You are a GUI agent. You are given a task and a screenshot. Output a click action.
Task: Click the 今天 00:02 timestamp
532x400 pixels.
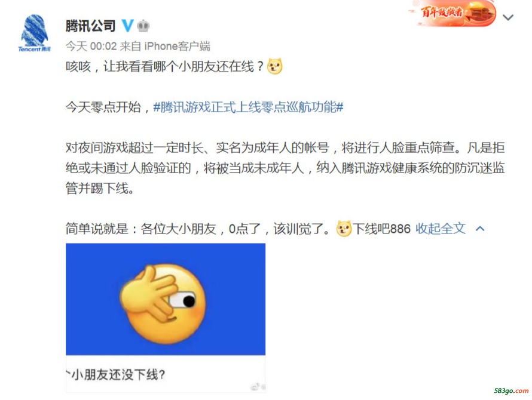91,46
